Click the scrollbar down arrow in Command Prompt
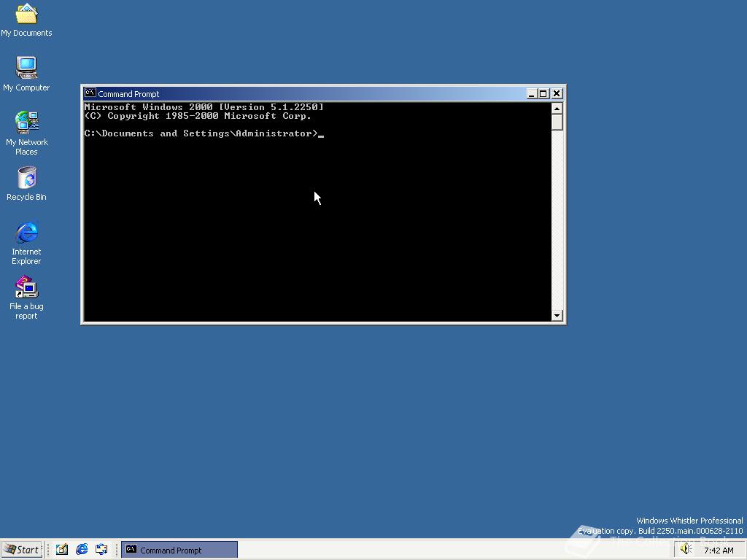Viewport: 747px width, 560px height. (557, 315)
